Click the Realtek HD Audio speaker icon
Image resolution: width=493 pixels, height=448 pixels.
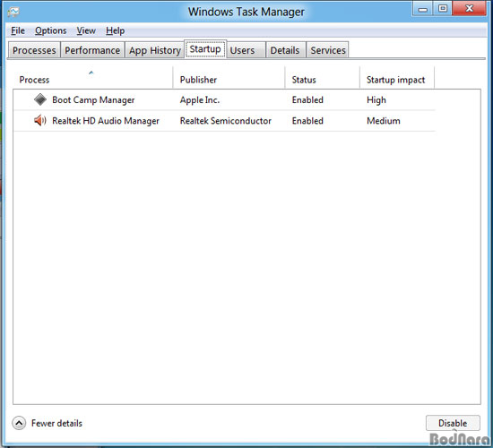(x=40, y=120)
